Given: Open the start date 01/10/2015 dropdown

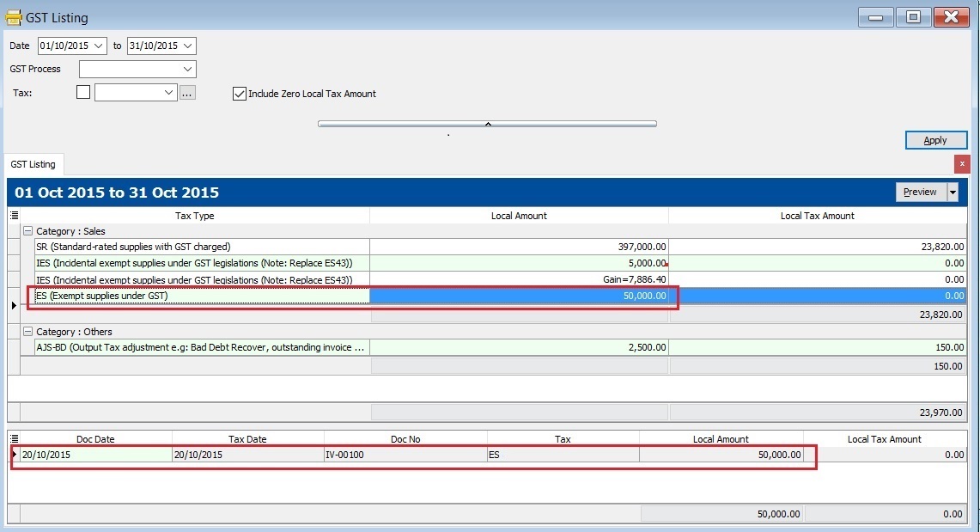Looking at the screenshot, I should click(x=96, y=46).
